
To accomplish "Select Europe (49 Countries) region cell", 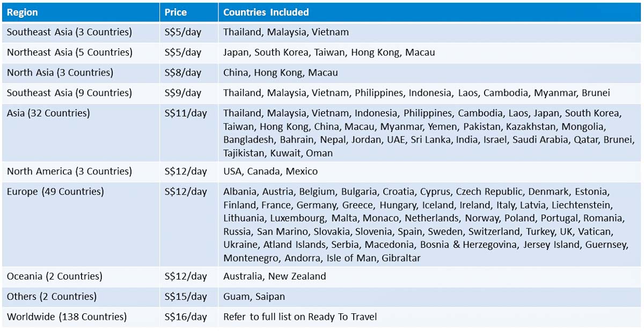I will (x=80, y=224).
